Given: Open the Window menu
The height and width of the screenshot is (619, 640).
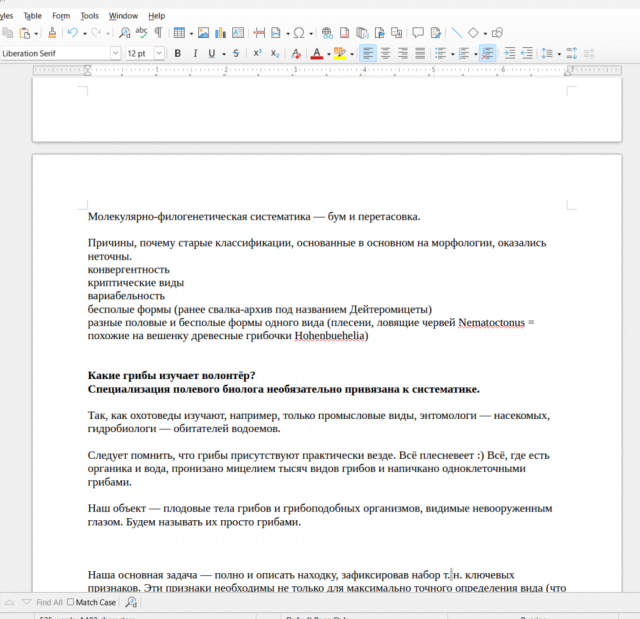Looking at the screenshot, I should pyautogui.click(x=123, y=16).
